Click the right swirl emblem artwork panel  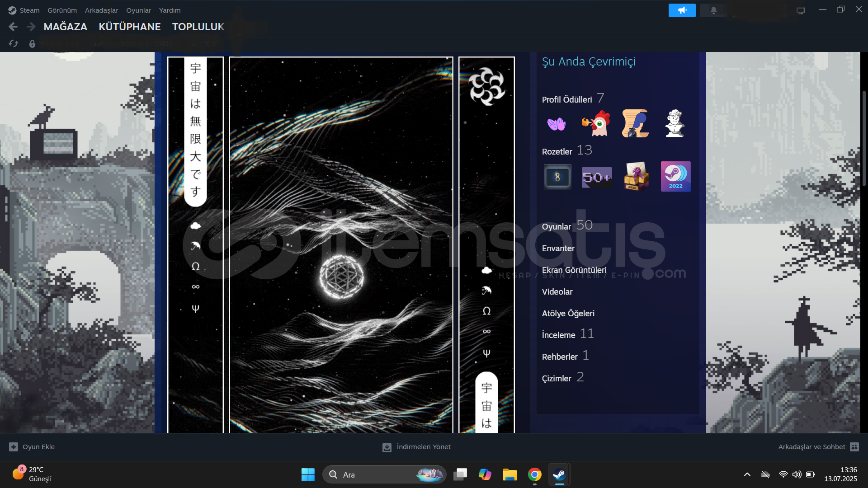click(x=486, y=244)
